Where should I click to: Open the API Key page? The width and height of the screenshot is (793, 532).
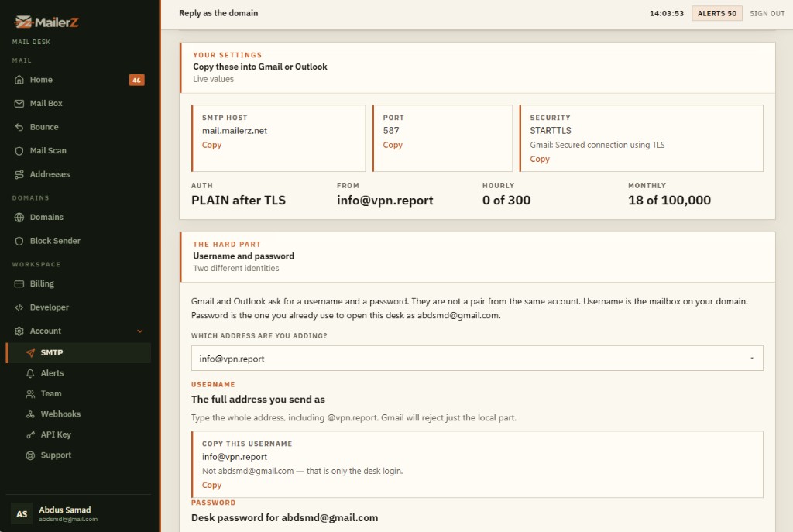tap(78, 435)
